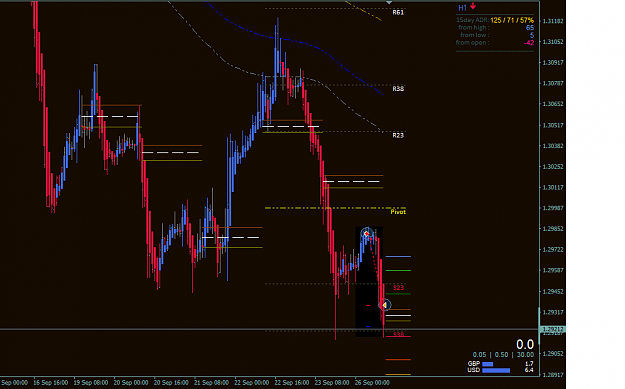Select the yellow Pivot label
The image size is (625, 389).
(398, 212)
